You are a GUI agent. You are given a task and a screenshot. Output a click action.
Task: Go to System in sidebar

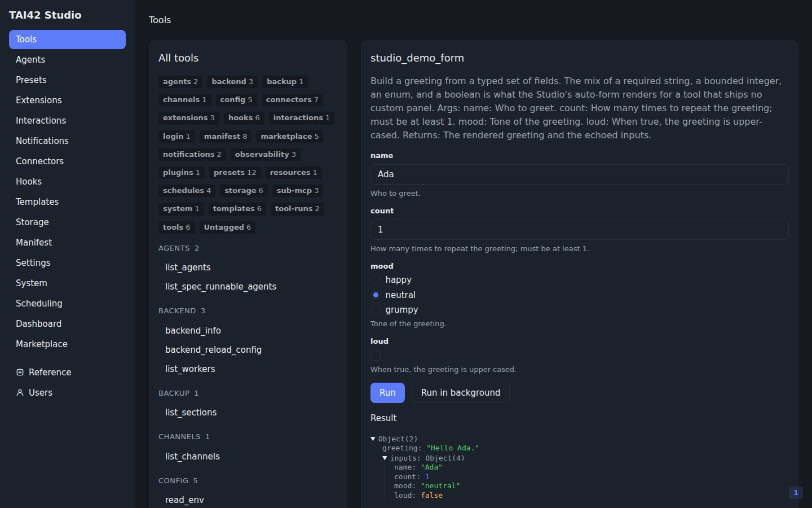pyautogui.click(x=67, y=283)
